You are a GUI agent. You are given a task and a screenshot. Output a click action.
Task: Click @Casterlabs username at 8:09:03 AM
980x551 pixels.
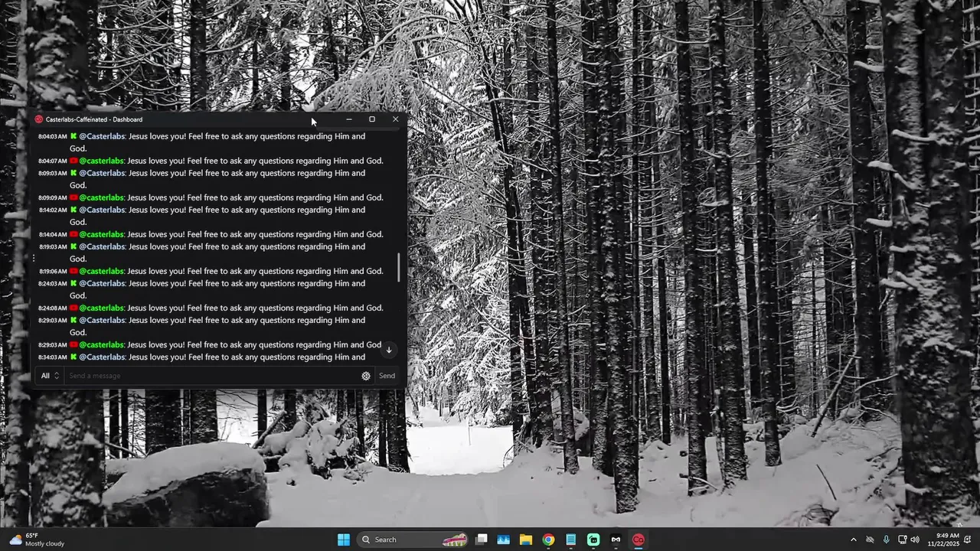(102, 173)
